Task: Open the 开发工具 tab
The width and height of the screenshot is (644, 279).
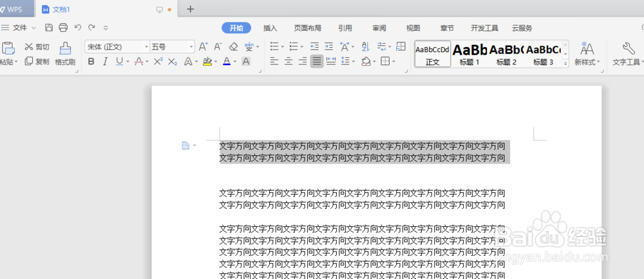Action: (485, 28)
